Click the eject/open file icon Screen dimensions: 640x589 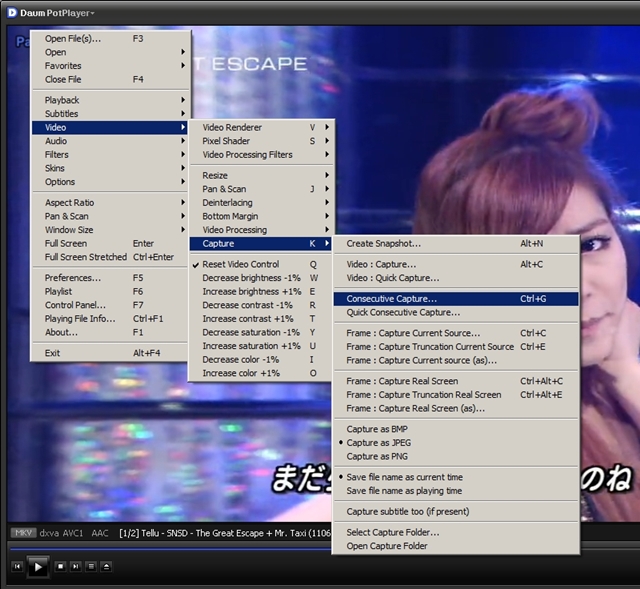[x=107, y=566]
